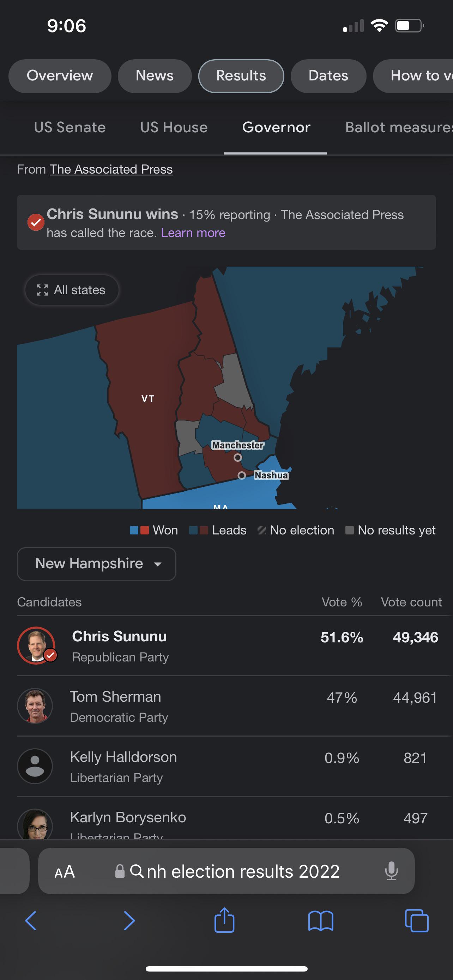Open Safari bookmarks

321,921
